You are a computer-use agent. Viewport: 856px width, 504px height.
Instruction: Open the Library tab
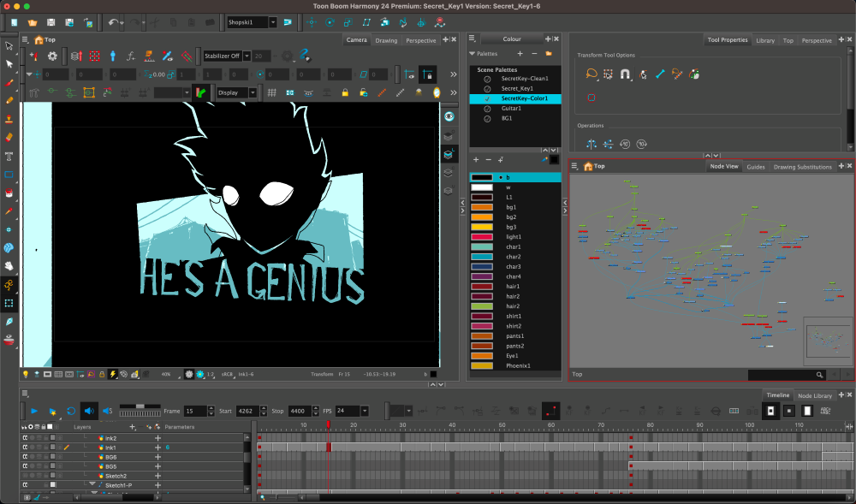(x=765, y=40)
